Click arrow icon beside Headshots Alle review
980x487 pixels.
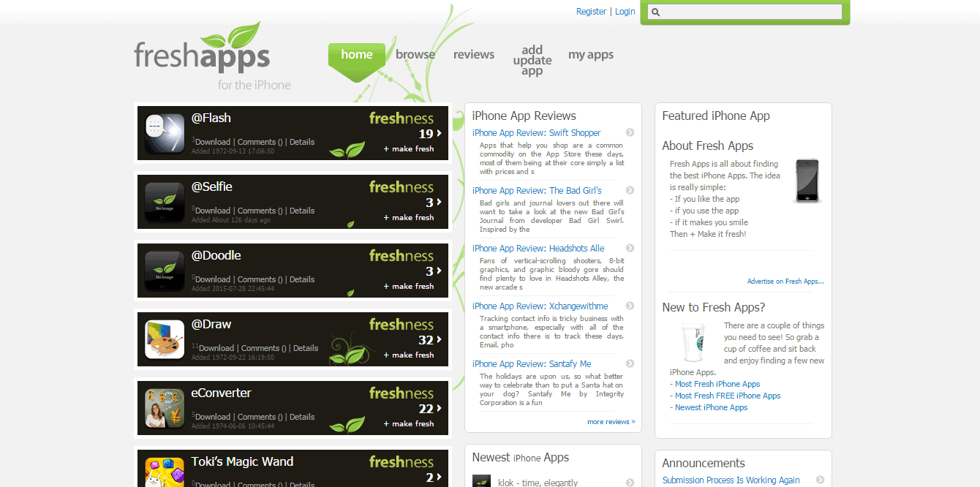point(630,248)
